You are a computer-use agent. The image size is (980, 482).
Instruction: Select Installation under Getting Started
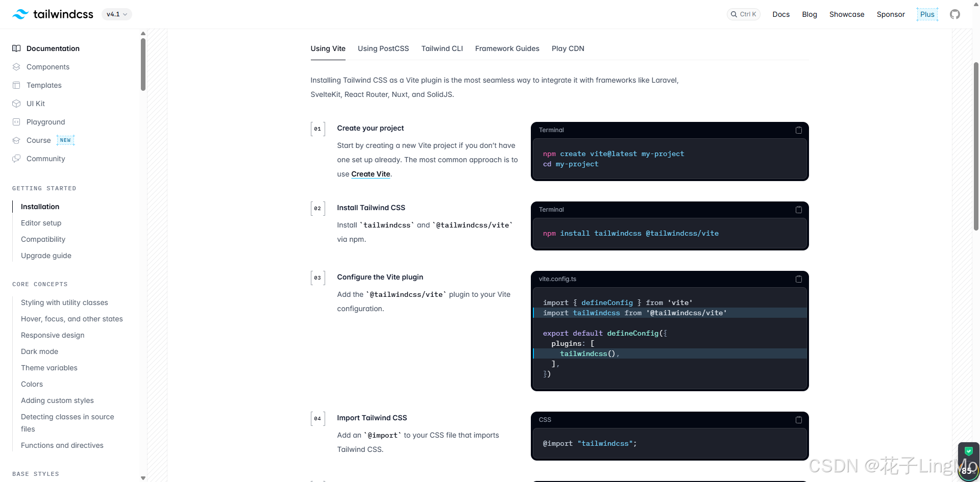[40, 207]
